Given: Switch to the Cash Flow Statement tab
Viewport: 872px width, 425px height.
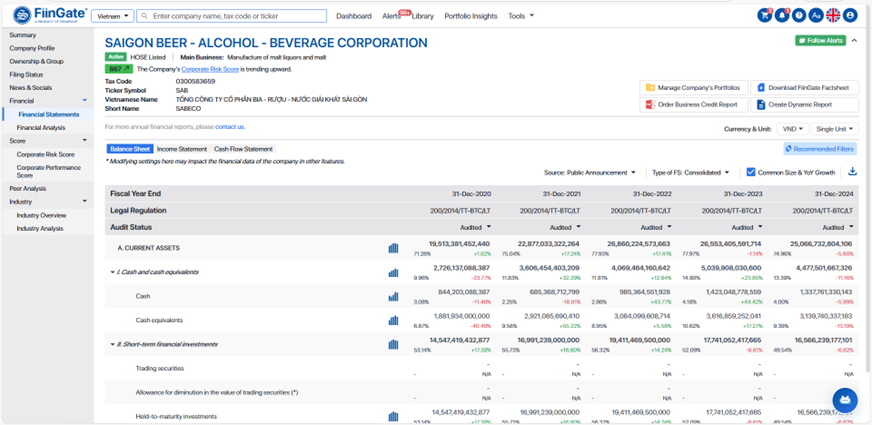Looking at the screenshot, I should 243,149.
